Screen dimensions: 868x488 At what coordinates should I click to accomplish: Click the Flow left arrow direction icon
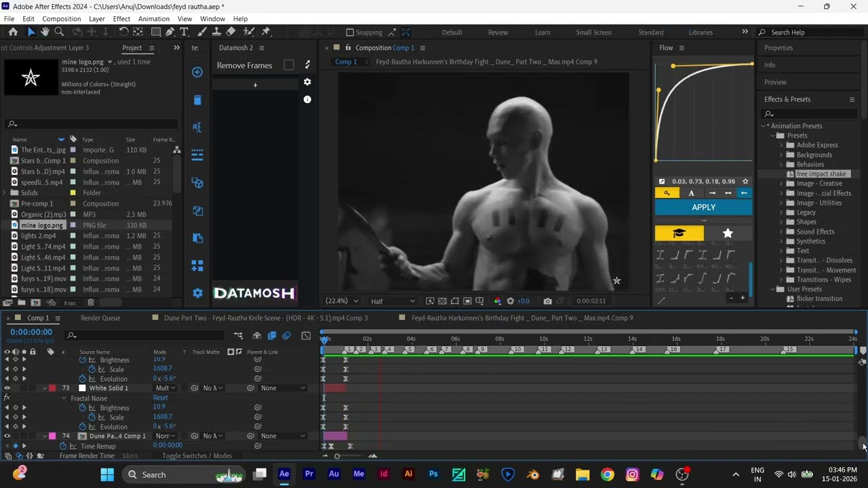coord(744,193)
